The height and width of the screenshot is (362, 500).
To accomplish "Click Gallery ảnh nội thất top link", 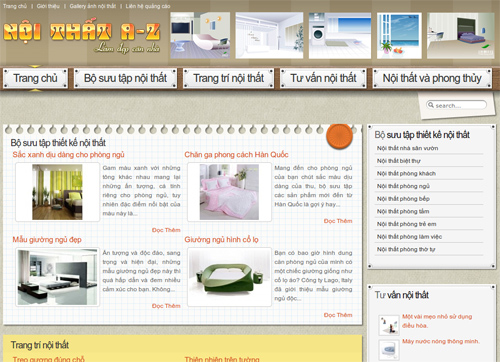I will coord(93,6).
